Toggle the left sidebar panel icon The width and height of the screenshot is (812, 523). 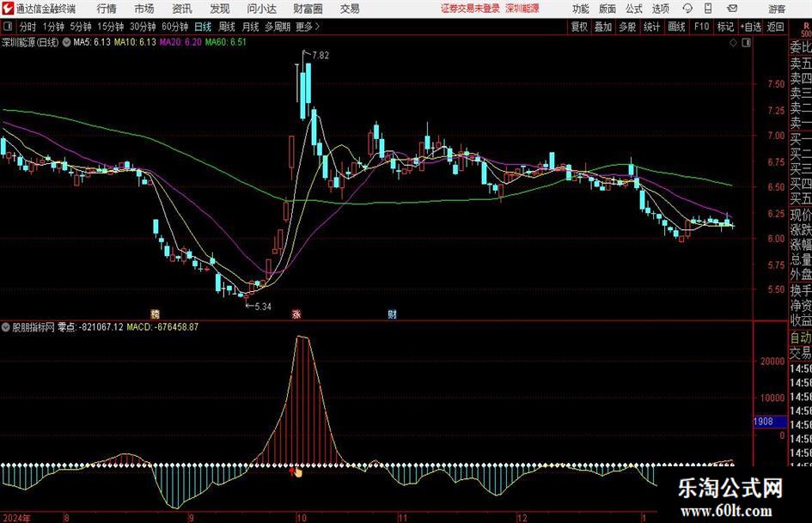(8, 27)
